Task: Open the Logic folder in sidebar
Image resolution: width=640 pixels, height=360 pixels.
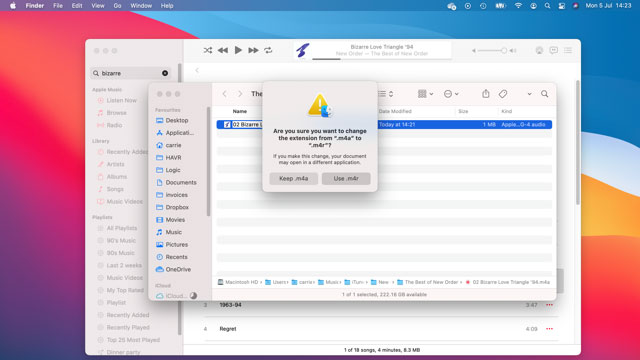Action: [x=173, y=170]
